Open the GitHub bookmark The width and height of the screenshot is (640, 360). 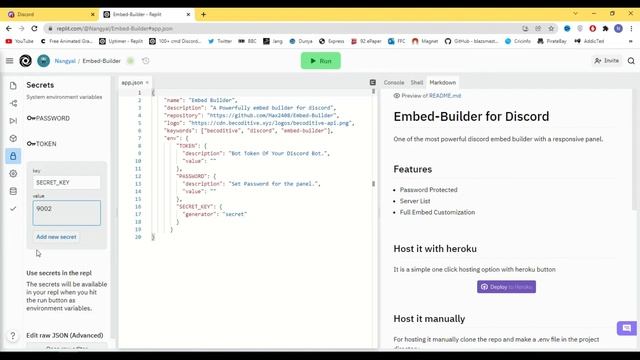(x=471, y=41)
